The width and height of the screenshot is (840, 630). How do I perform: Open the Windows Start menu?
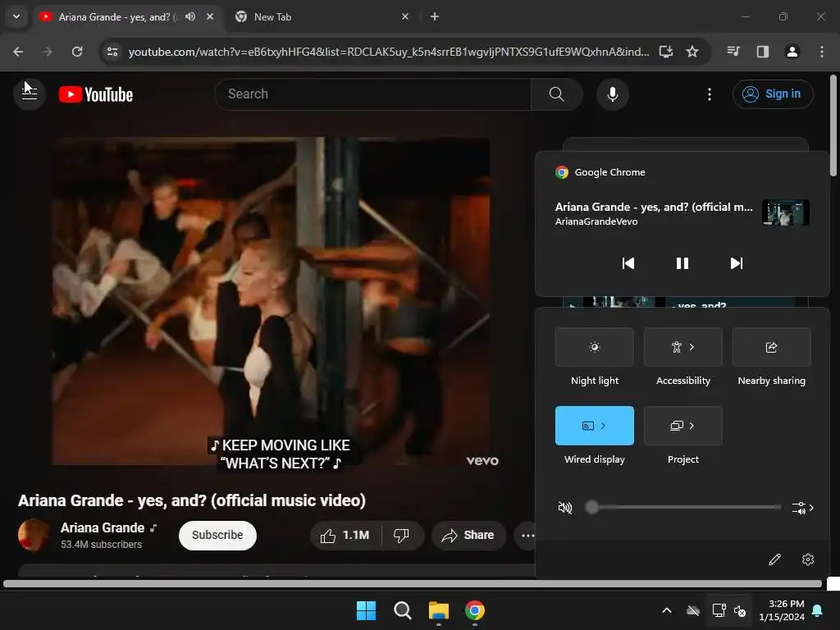coord(366,610)
